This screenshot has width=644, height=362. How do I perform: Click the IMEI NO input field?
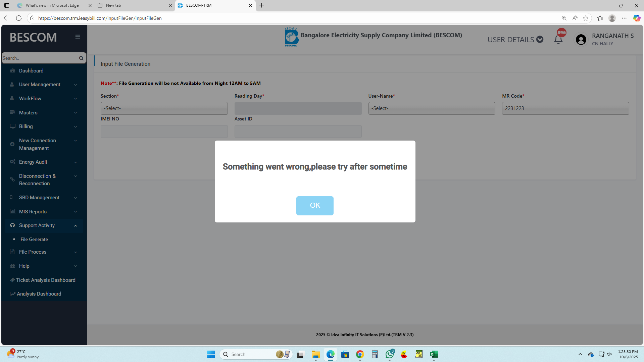pyautogui.click(x=164, y=132)
